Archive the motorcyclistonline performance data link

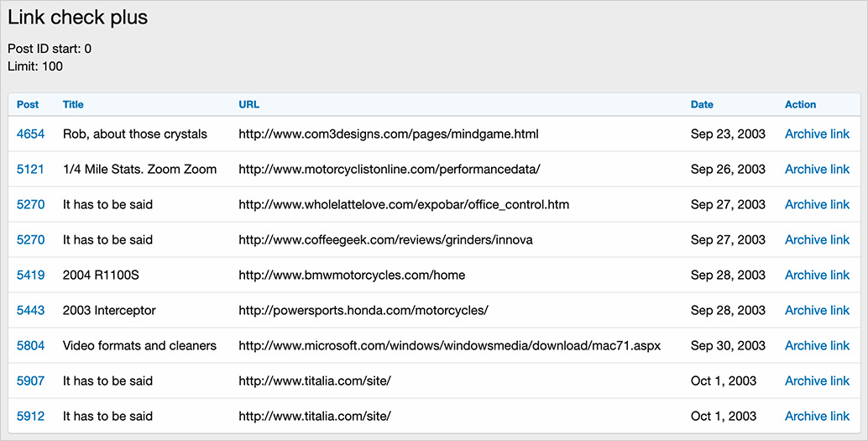[817, 170]
